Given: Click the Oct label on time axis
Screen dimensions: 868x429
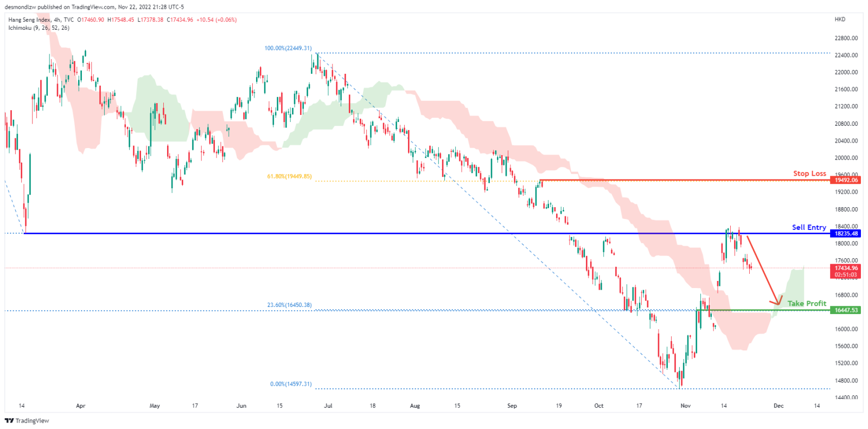Looking at the screenshot, I should 599,406.
